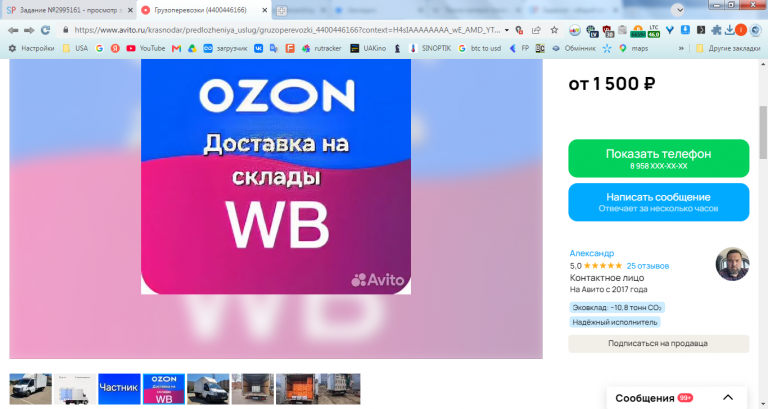
Task: Open the USA bookmarks folder
Action: [x=75, y=48]
